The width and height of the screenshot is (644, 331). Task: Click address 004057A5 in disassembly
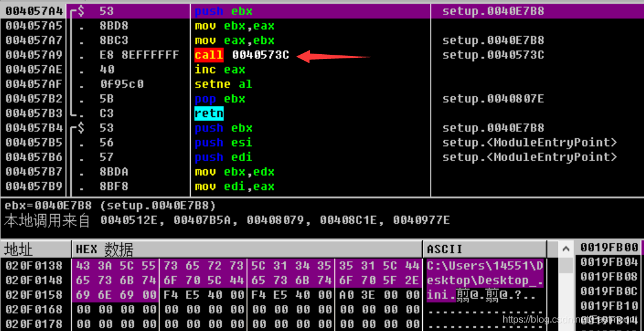pyautogui.click(x=34, y=26)
